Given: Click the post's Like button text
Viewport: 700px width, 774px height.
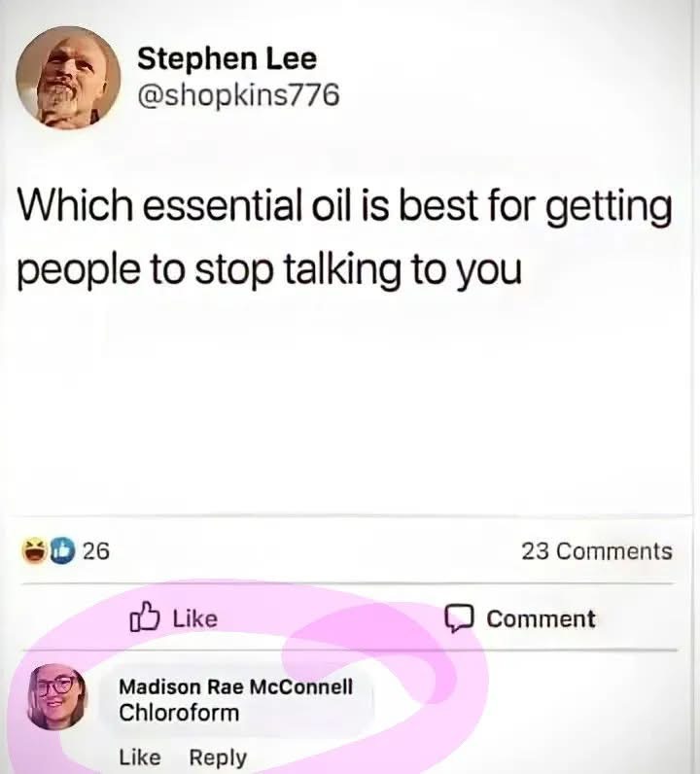Looking at the screenshot, I should 195,618.
